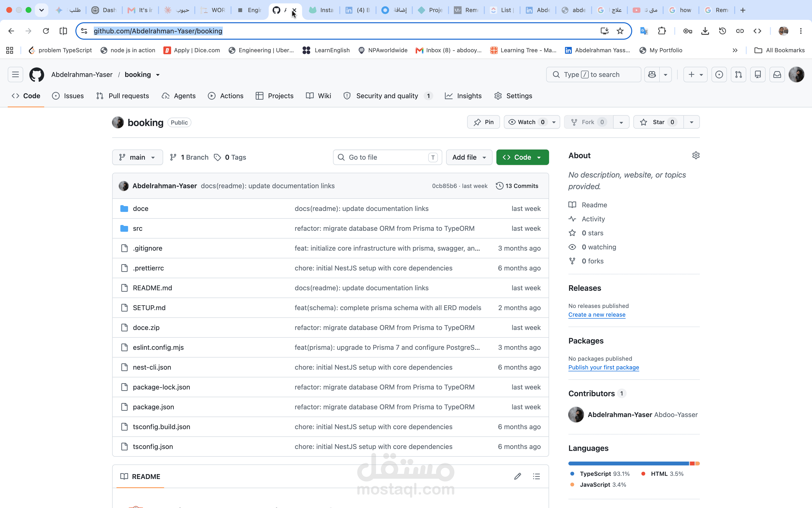Open the Watch notifications dropdown
812x508 pixels.
coord(532,122)
